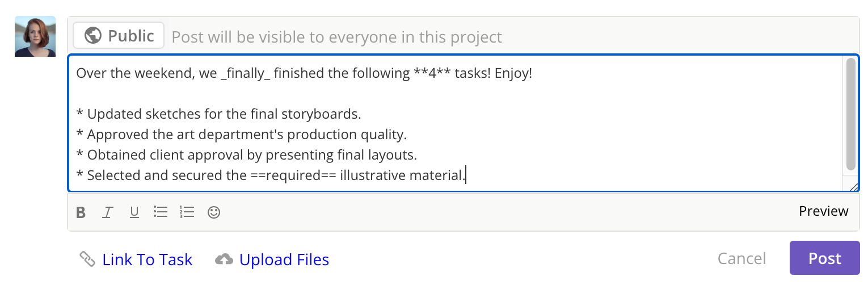
Task: Insert a bulleted list
Action: [x=161, y=212]
